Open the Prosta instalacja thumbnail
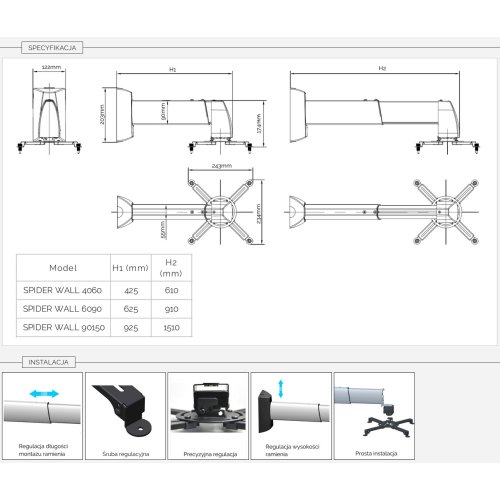500x500 pixels. tap(374, 416)
